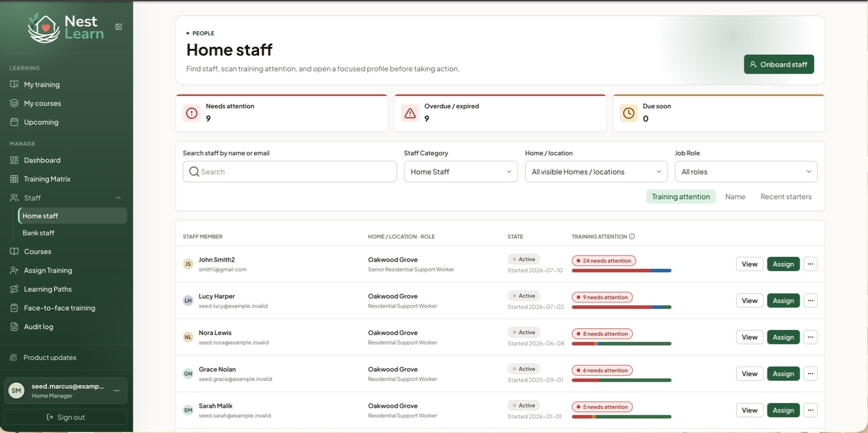Assign training to Sarah Malik
Image resolution: width=868 pixels, height=433 pixels.
click(x=783, y=410)
